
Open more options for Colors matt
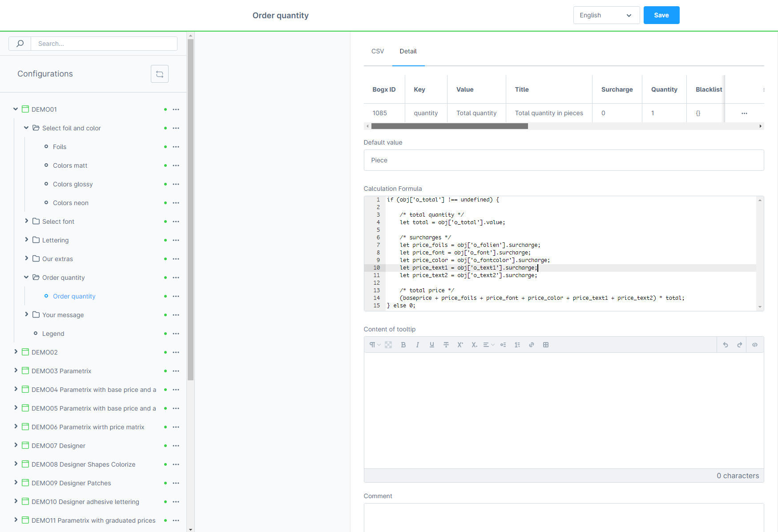pyautogui.click(x=176, y=165)
